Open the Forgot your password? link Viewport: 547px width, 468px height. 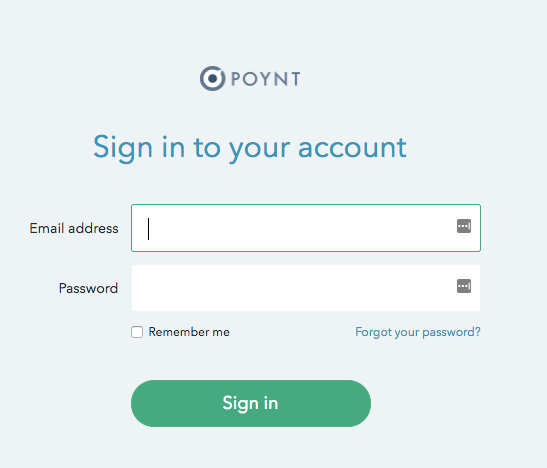(418, 332)
